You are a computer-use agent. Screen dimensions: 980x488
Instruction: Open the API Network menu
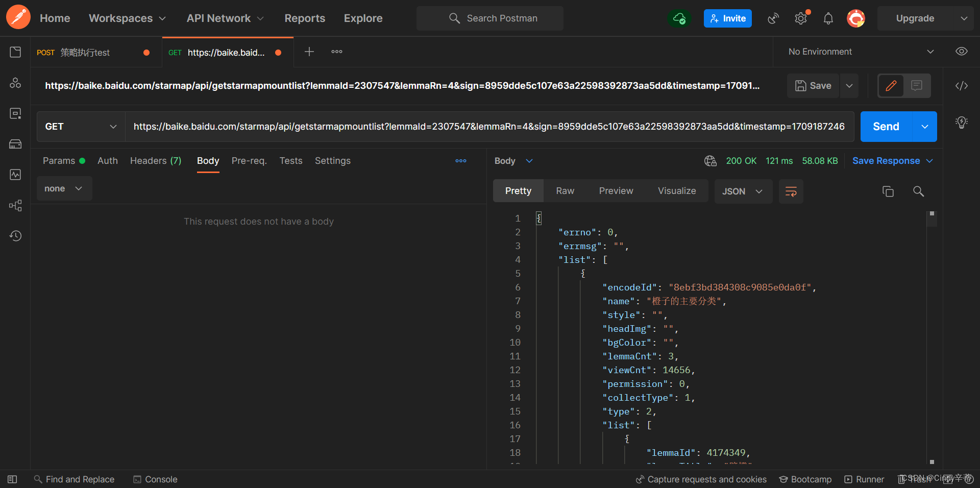coord(225,18)
